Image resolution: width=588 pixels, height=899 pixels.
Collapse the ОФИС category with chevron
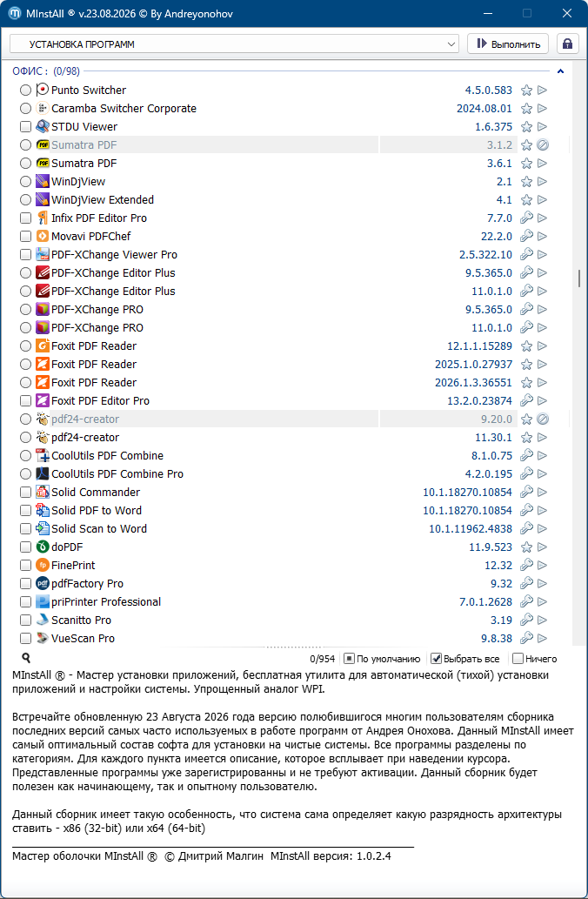pos(560,71)
